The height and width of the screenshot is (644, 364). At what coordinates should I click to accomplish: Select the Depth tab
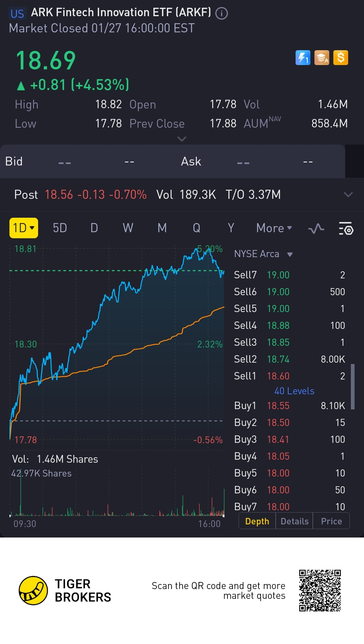coord(257,521)
